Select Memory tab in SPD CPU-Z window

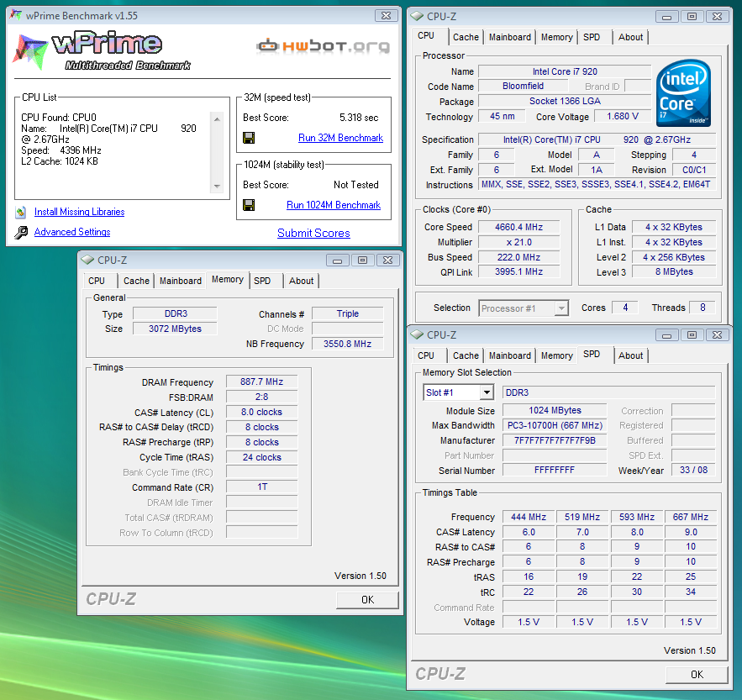click(556, 355)
